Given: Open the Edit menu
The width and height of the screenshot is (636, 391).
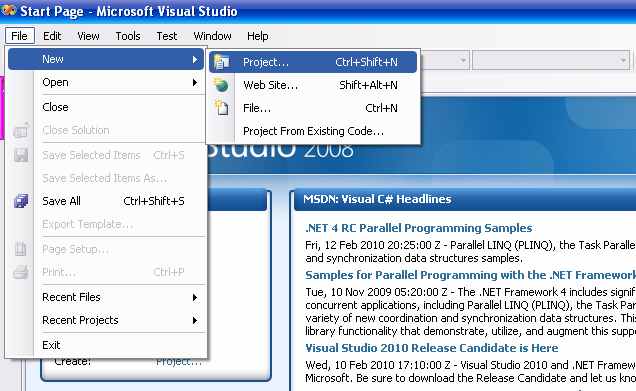Looking at the screenshot, I should (52, 36).
